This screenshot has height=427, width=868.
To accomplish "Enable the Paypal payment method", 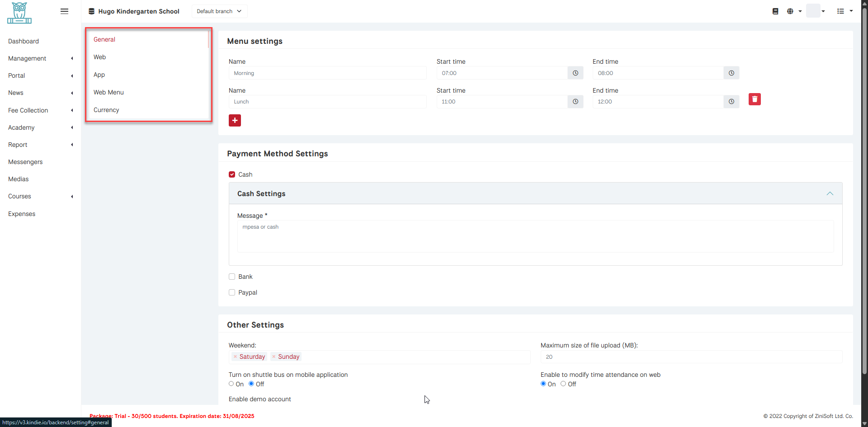I will [232, 292].
